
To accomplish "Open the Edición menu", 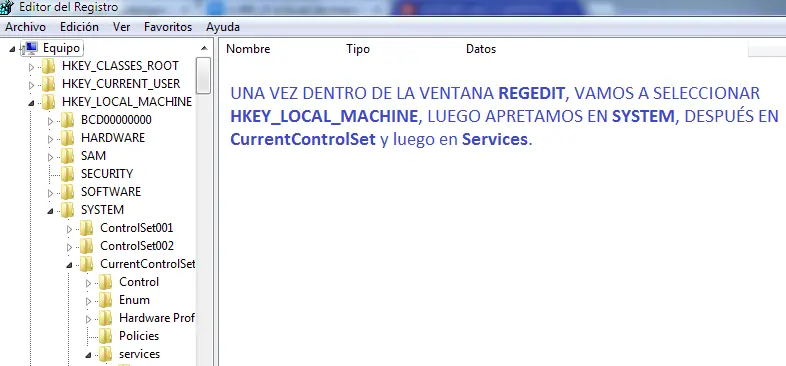I will point(79,27).
